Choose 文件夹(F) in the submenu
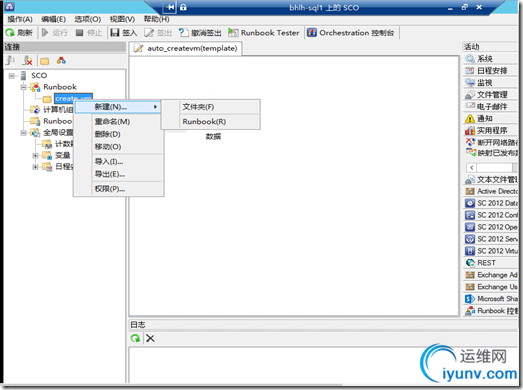The height and width of the screenshot is (390, 523). click(211, 107)
